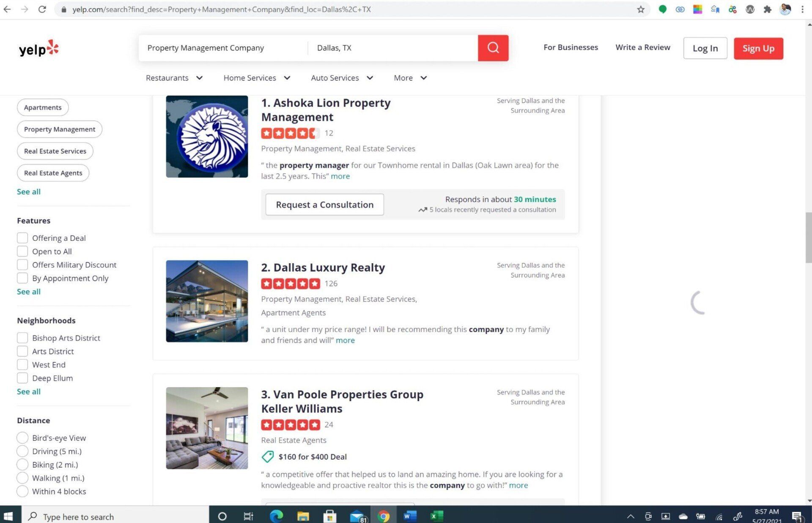The height and width of the screenshot is (523, 812).
Task: Expand More categories dropdown
Action: point(410,78)
